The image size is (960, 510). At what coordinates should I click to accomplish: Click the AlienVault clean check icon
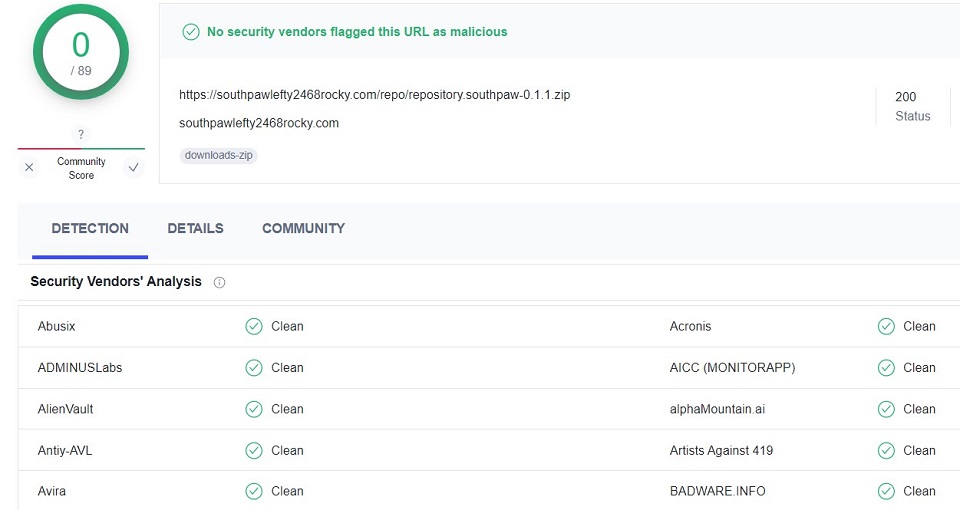pyautogui.click(x=253, y=409)
